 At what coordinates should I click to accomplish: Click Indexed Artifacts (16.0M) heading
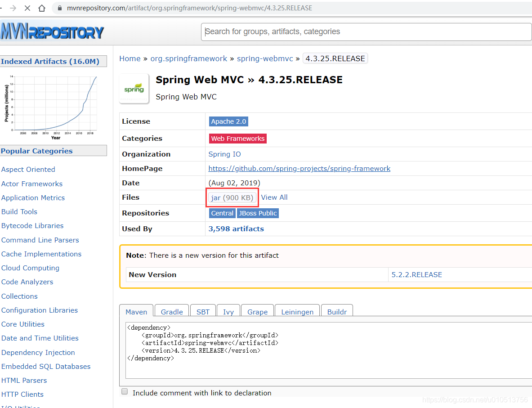pos(50,62)
